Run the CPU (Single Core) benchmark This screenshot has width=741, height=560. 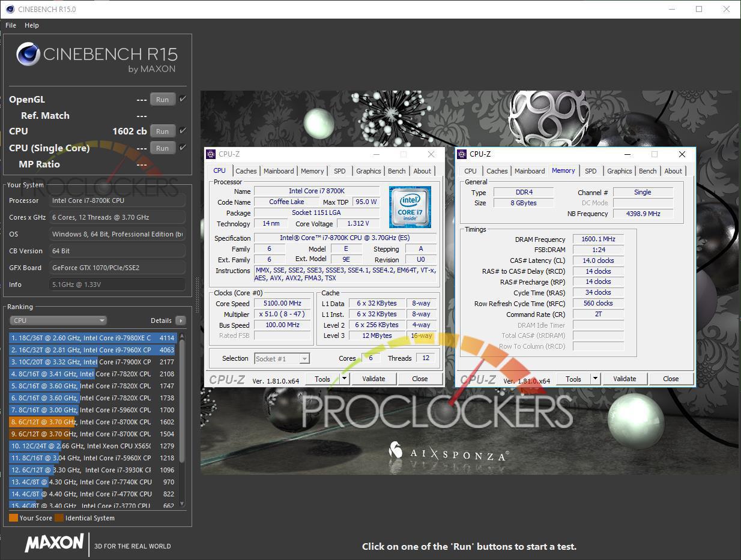[x=162, y=148]
